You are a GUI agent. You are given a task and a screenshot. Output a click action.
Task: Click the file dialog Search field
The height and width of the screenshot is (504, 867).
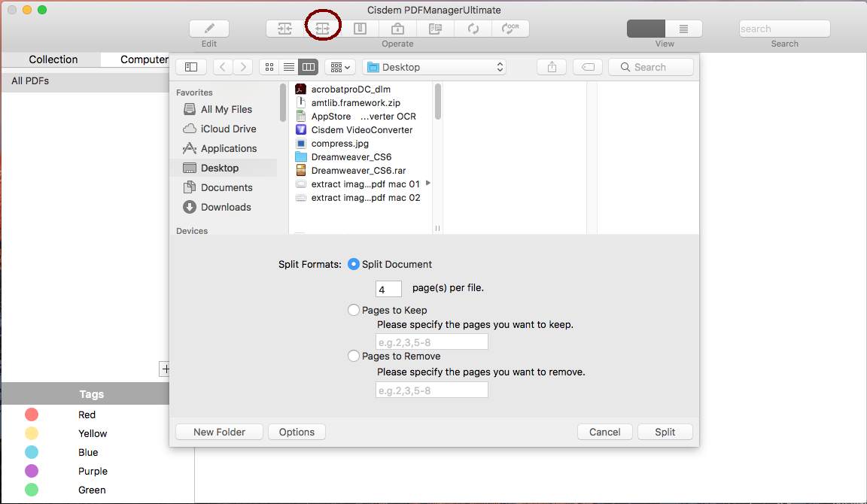[651, 67]
